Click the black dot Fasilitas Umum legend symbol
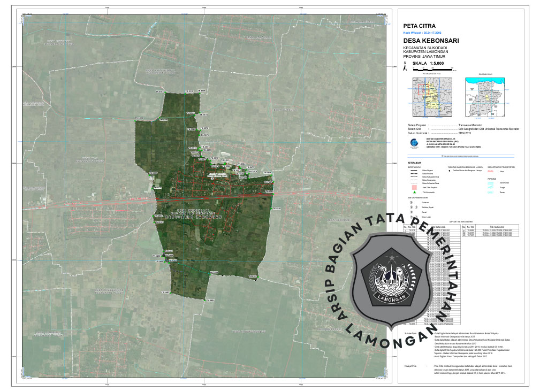The width and height of the screenshot is (540, 392). tap(450, 171)
